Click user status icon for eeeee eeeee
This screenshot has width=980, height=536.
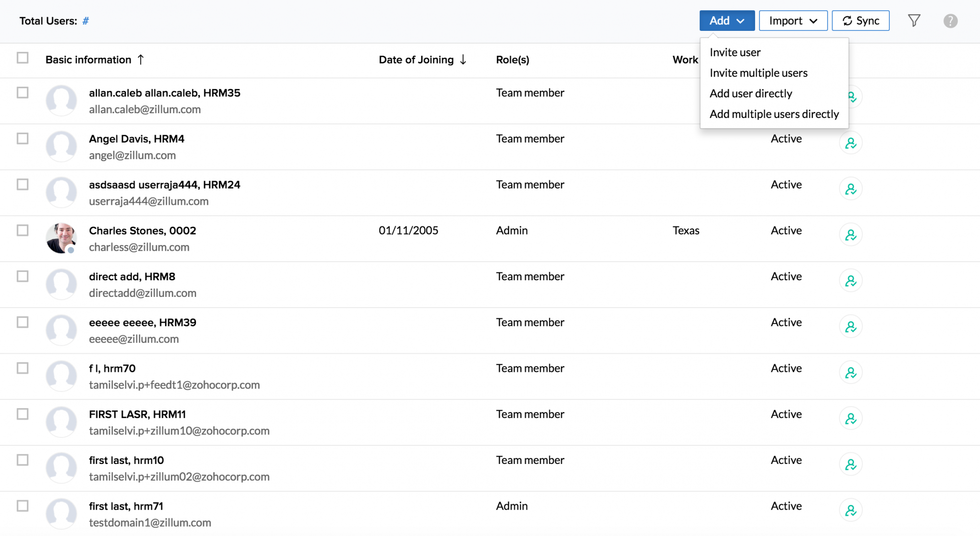coord(851,327)
